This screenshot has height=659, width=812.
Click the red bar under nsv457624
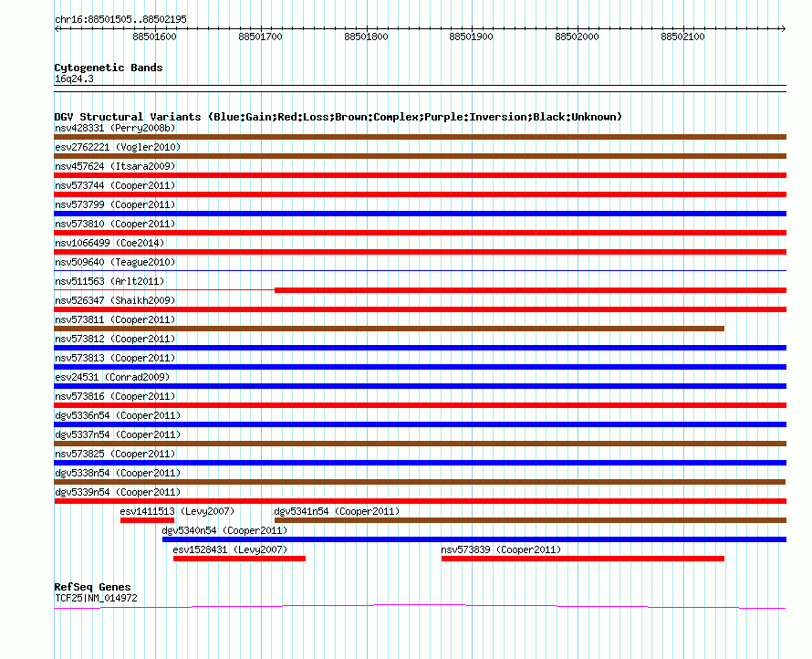point(420,175)
